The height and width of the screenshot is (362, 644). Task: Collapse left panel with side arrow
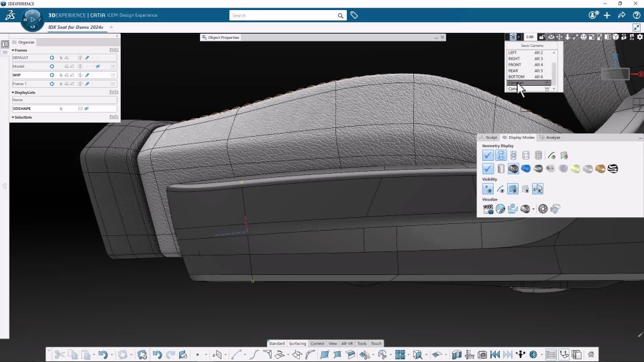(x=5, y=186)
